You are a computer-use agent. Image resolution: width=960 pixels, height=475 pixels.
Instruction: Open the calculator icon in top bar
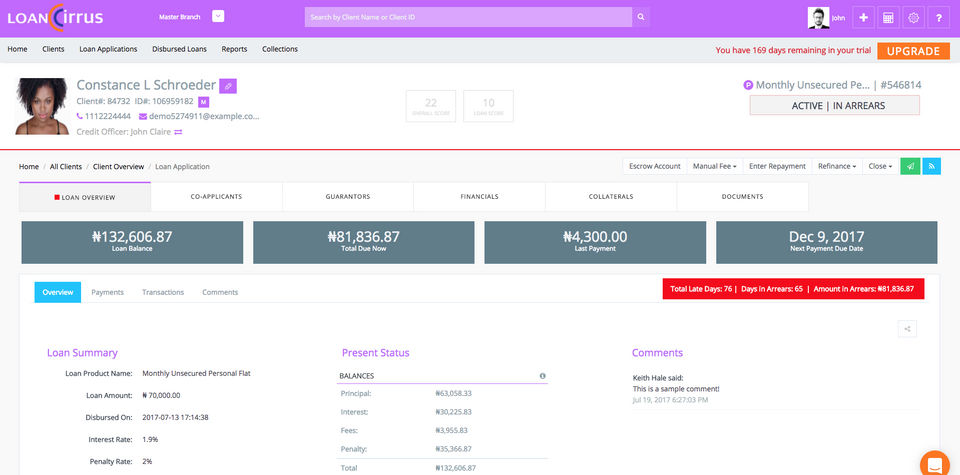[888, 18]
